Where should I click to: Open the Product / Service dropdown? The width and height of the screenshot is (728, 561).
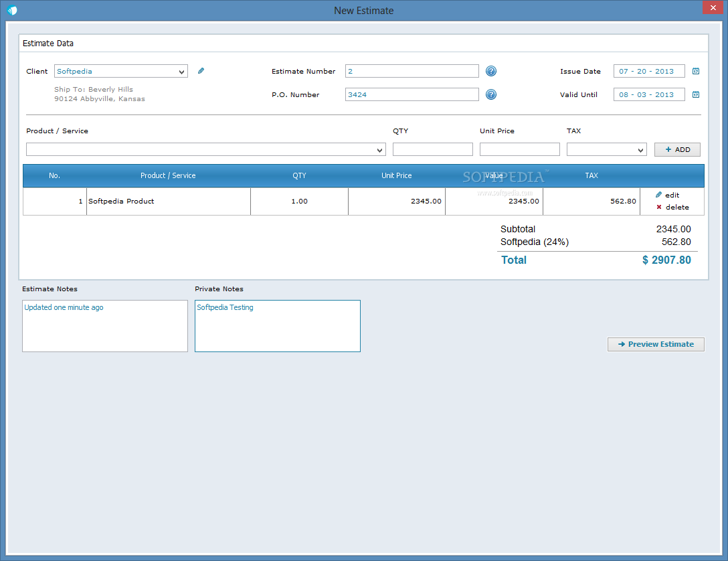click(x=379, y=150)
